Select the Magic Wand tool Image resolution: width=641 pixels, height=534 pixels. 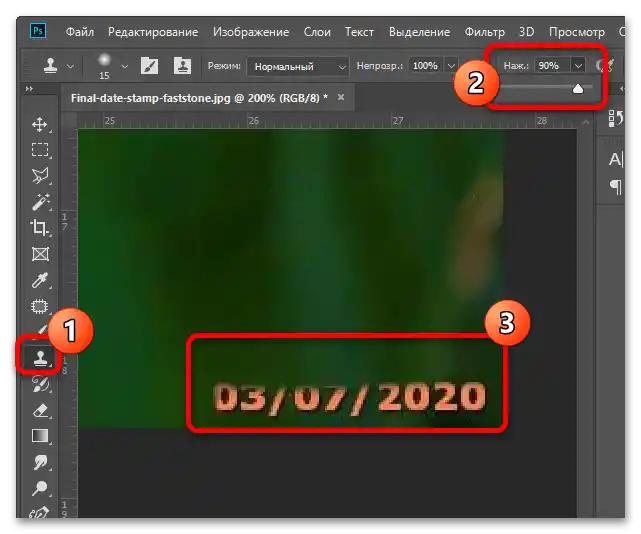click(40, 202)
